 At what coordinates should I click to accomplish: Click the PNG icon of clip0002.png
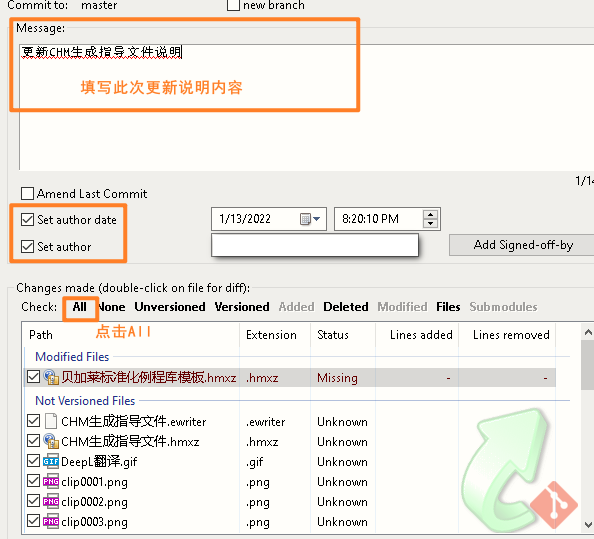(x=51, y=502)
